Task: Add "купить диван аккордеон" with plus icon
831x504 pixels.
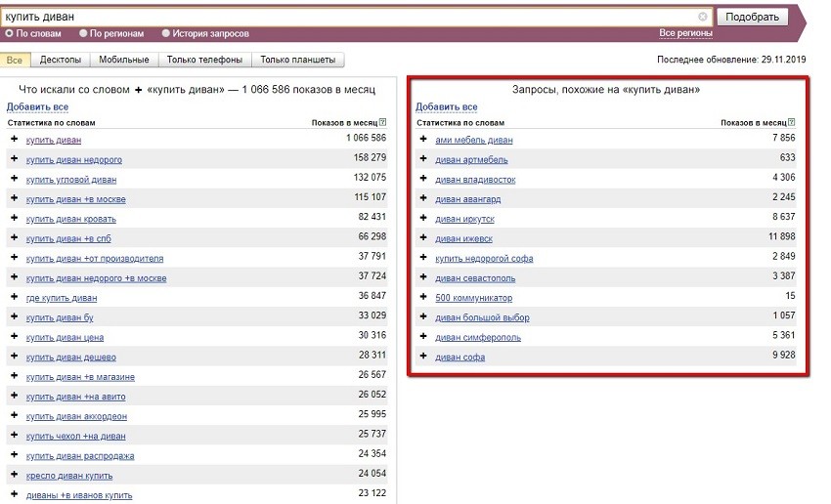Action: tap(15, 415)
